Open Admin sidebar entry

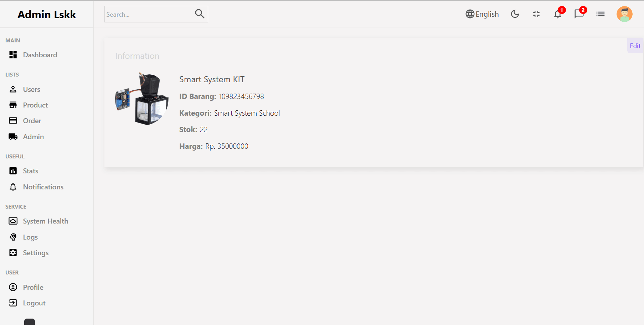tap(33, 137)
